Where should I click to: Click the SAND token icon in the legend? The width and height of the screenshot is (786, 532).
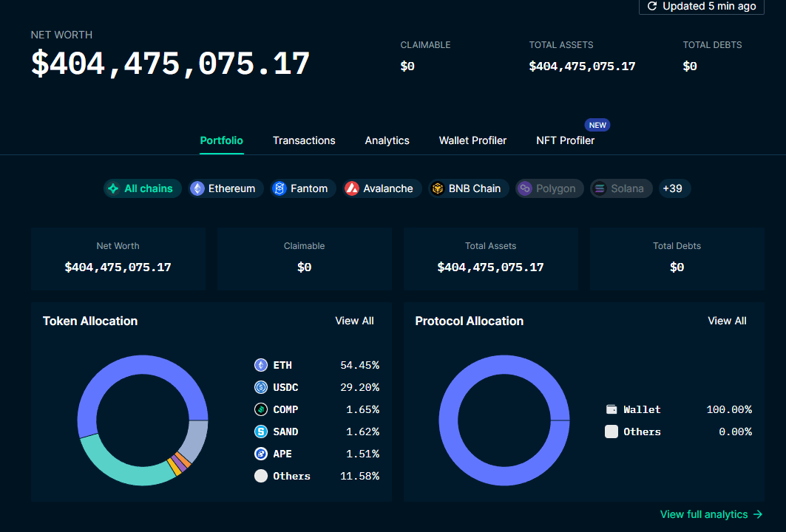(261, 432)
